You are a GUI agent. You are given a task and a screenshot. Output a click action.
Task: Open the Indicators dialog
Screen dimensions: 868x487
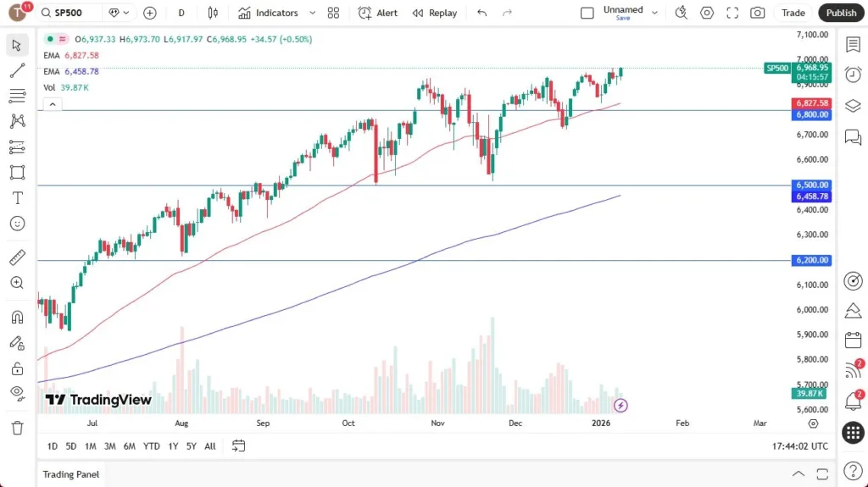[269, 13]
